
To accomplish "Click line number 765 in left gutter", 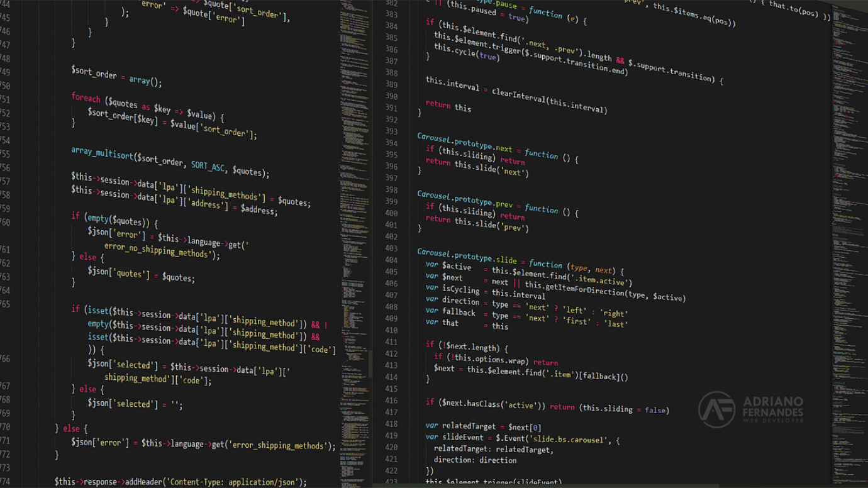I will 5,304.
